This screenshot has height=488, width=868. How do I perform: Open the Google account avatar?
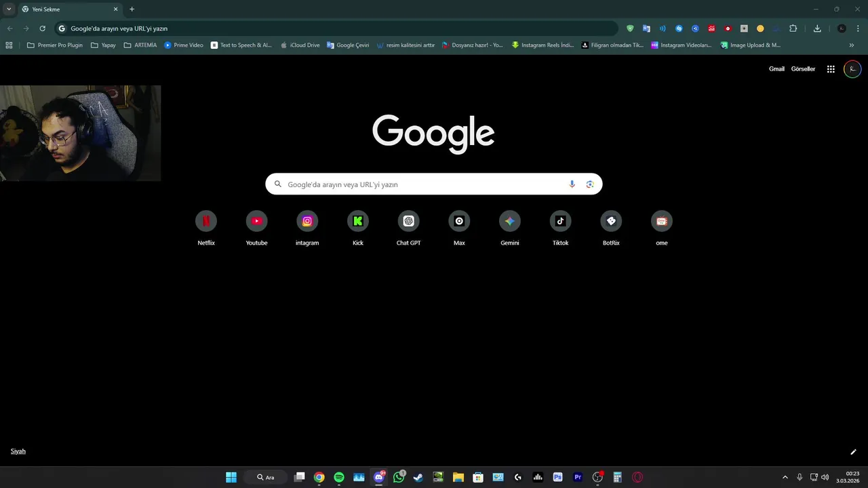852,69
